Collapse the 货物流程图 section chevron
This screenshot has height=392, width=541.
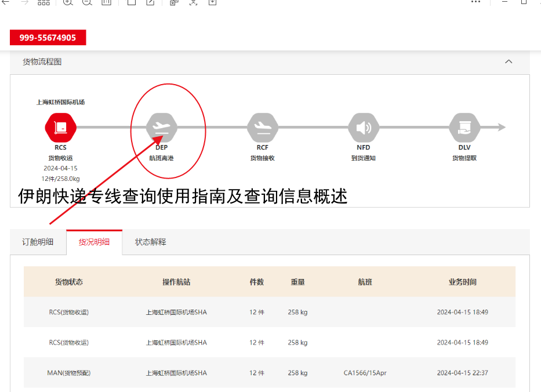pos(509,61)
